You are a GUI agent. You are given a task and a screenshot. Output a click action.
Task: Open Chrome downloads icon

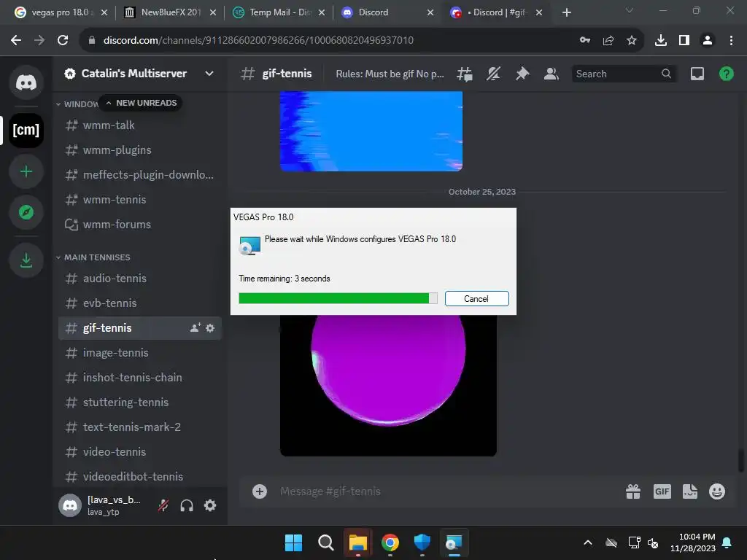(661, 40)
